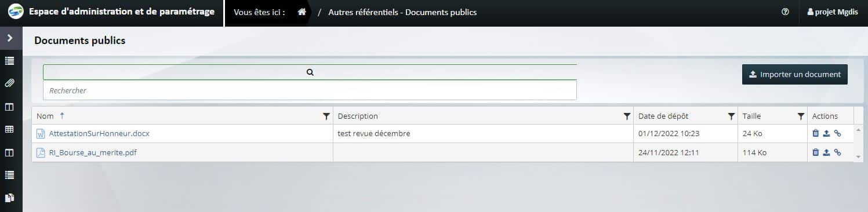868x212 pixels.
Task: Open the paperclip item in sidebar
Action: click(10, 83)
